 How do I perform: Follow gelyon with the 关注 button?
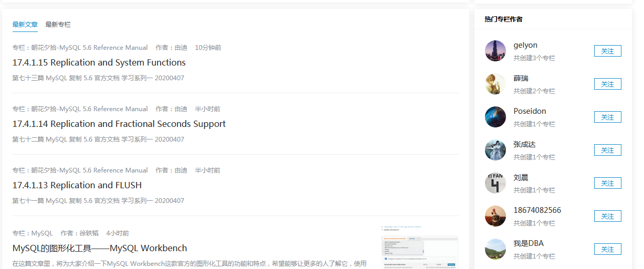pyautogui.click(x=607, y=51)
